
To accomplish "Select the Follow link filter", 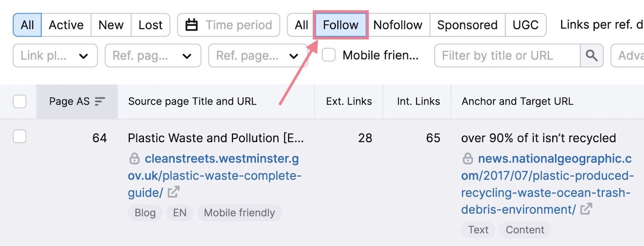I will tap(341, 25).
